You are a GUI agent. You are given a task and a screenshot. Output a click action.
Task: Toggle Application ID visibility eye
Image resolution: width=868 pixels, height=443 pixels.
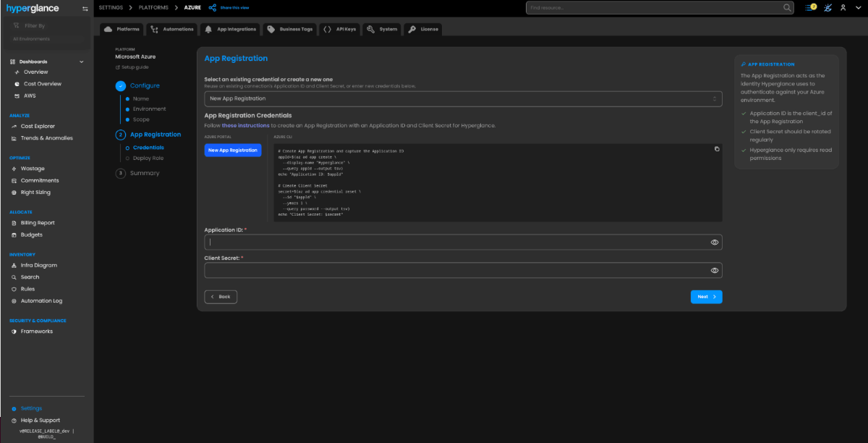[714, 242]
